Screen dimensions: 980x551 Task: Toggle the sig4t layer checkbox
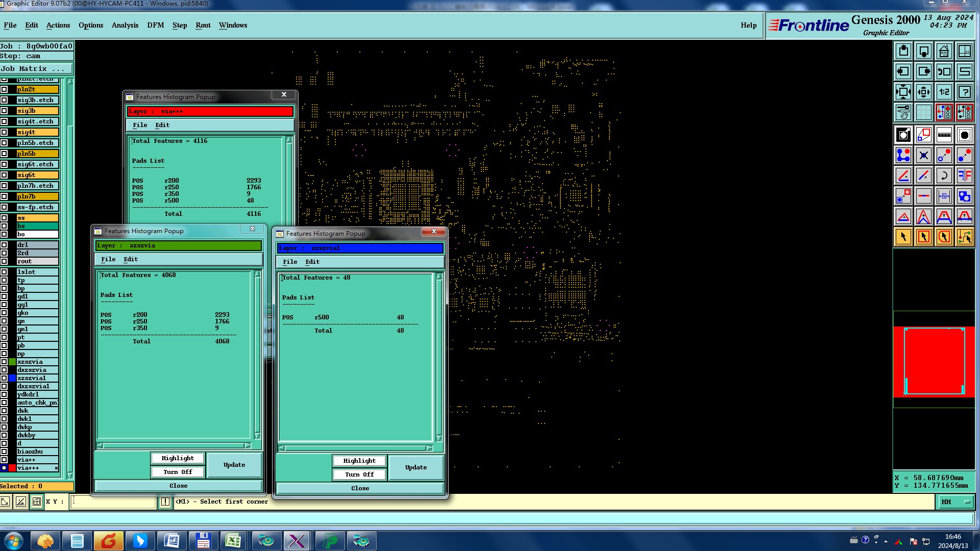click(4, 132)
